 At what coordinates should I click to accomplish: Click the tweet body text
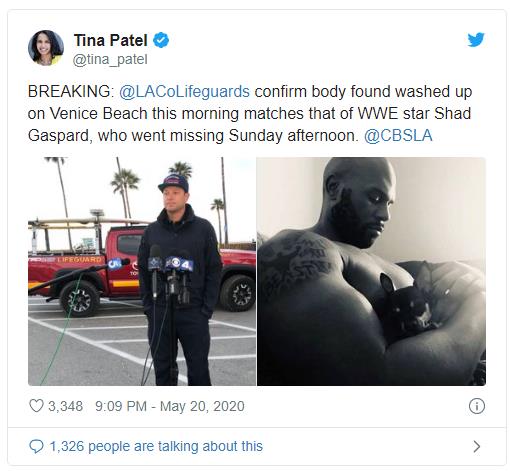click(x=250, y=113)
